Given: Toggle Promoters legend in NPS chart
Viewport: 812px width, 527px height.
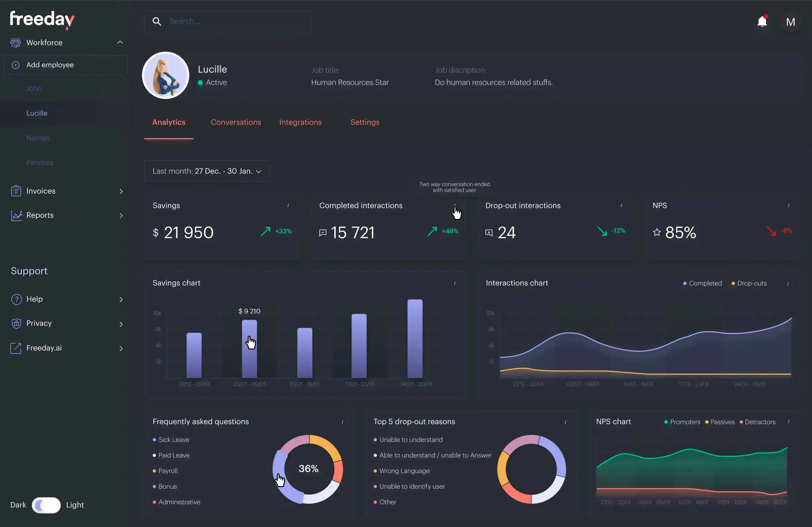Looking at the screenshot, I should point(682,422).
